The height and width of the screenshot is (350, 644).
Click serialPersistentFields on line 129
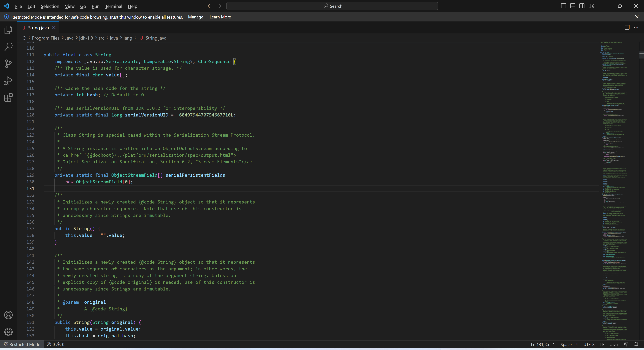pos(195,175)
